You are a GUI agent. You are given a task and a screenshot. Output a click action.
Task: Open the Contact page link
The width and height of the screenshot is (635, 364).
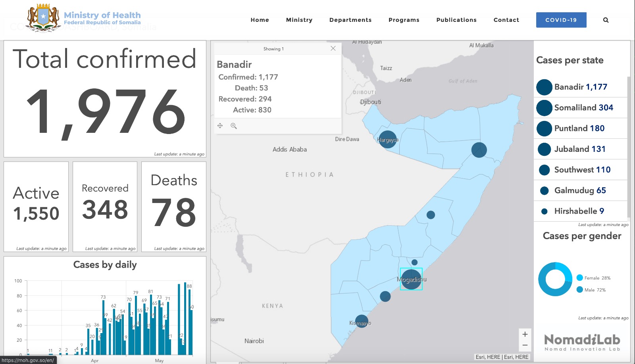point(506,20)
